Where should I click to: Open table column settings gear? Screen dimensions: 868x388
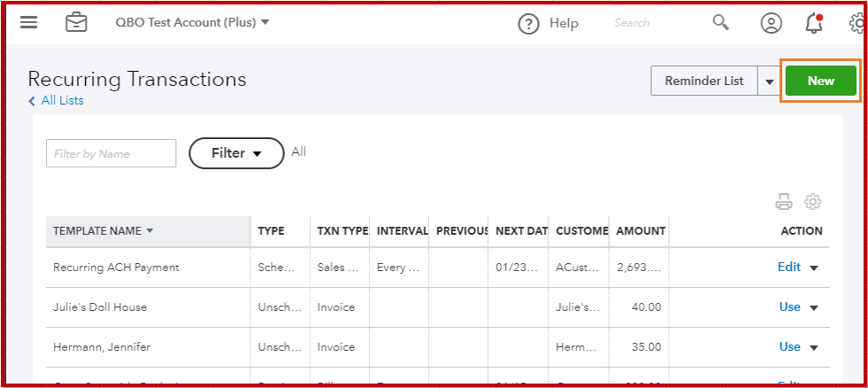click(812, 203)
